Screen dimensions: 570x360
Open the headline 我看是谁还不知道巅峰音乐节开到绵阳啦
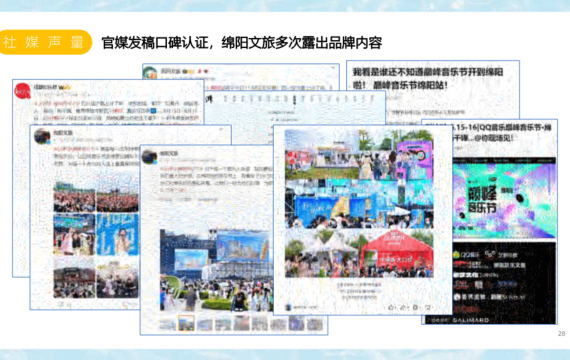coord(428,79)
